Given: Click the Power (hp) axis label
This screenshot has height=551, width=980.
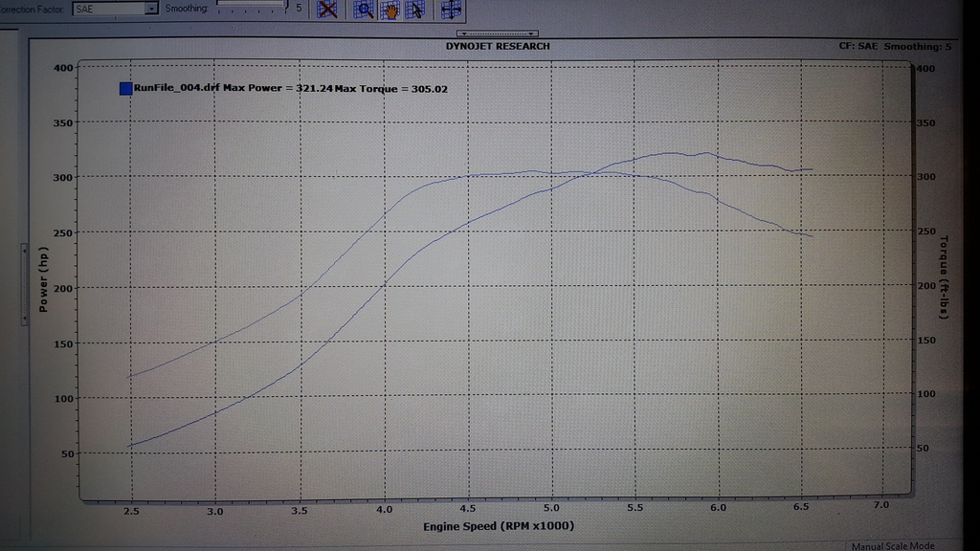Looking at the screenshot, I should (43, 279).
